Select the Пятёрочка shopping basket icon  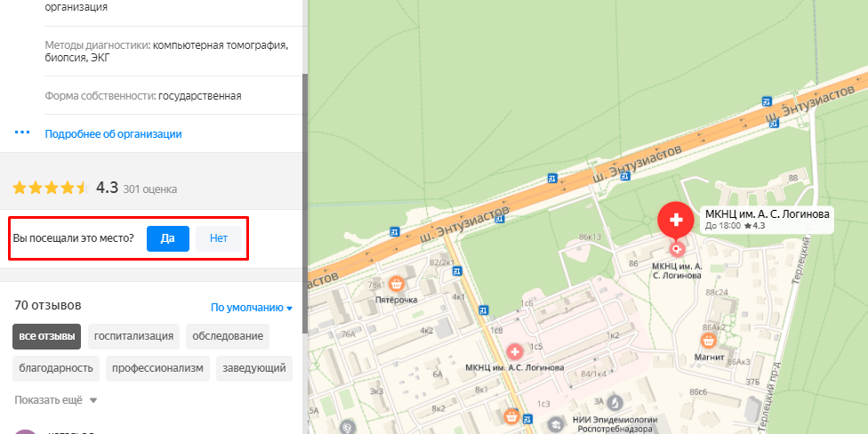(396, 285)
